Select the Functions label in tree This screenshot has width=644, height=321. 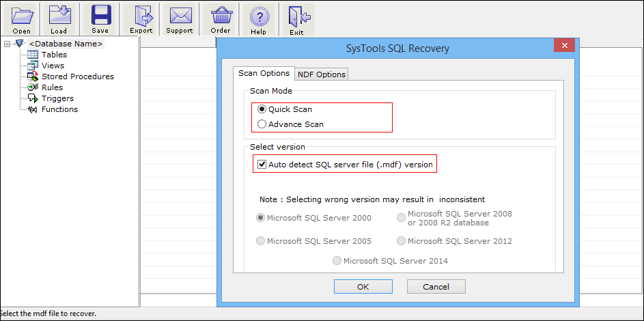click(x=59, y=109)
